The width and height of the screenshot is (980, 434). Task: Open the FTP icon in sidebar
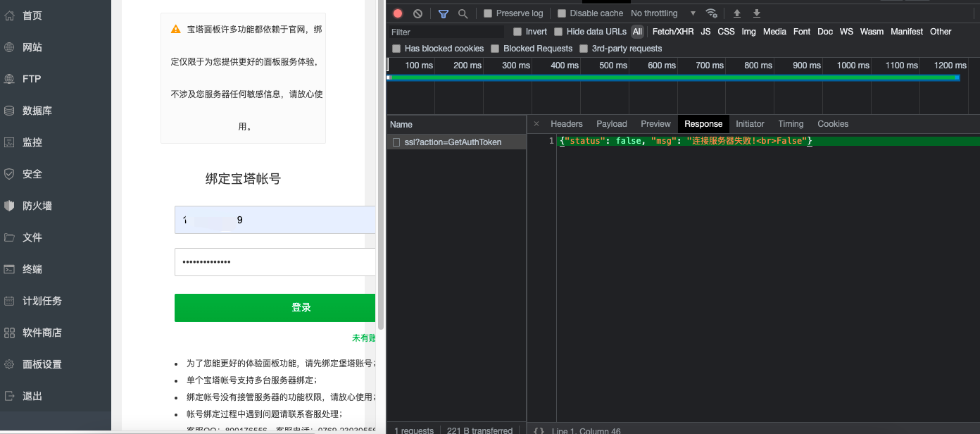point(10,79)
